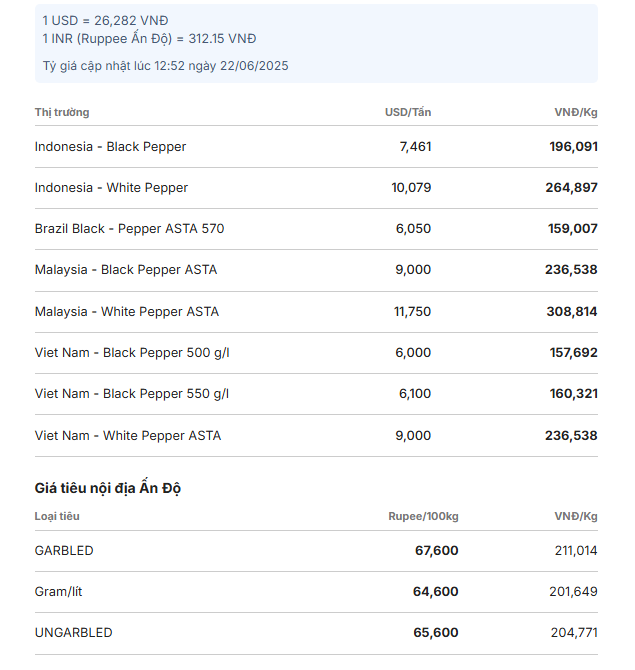
Task: Click the Thị trường column header
Action: (62, 112)
